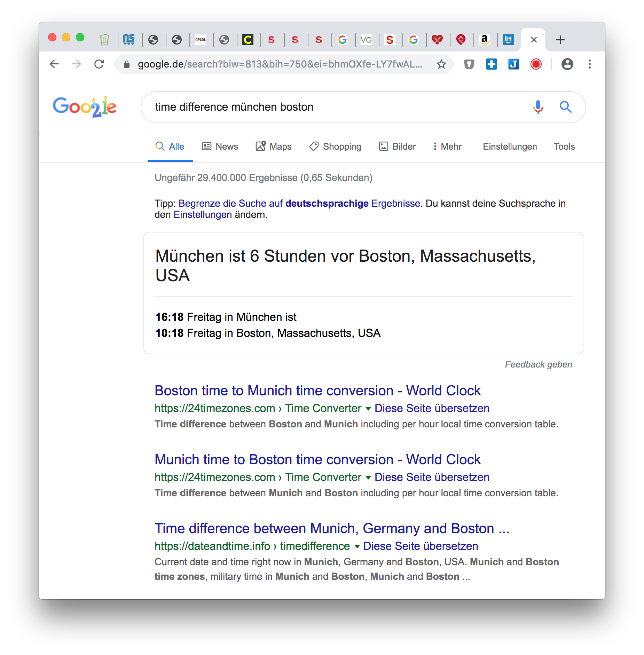Switch to the News results tab

coord(220,147)
